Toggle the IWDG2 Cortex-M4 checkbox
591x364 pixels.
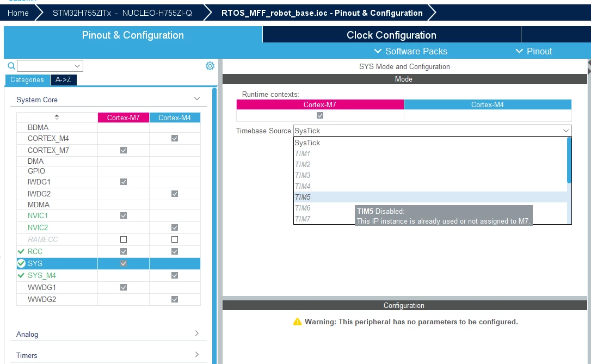point(175,194)
